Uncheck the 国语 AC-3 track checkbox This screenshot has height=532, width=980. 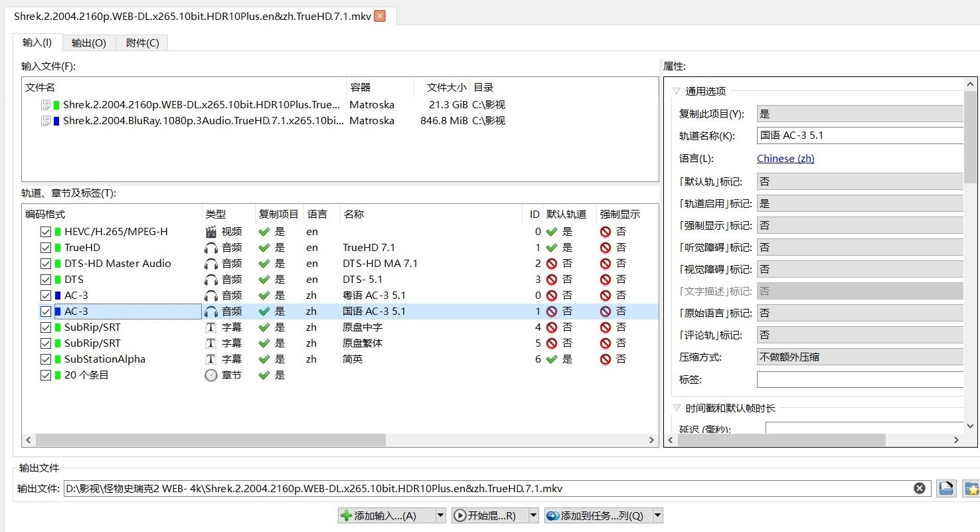coord(46,311)
